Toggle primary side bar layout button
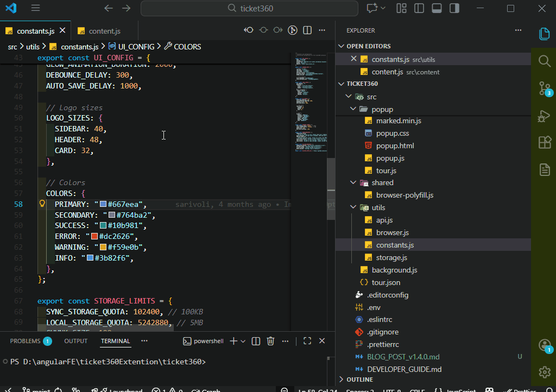The width and height of the screenshot is (556, 392). 419,8
